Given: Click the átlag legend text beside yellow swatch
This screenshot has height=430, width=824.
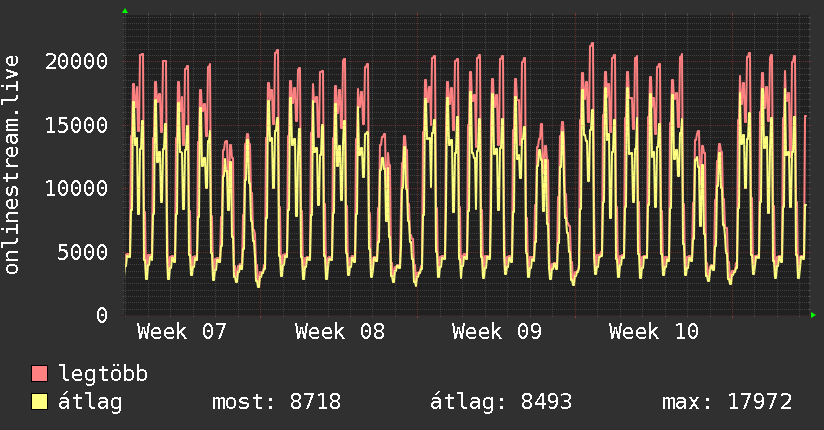Looking at the screenshot, I should [x=90, y=402].
